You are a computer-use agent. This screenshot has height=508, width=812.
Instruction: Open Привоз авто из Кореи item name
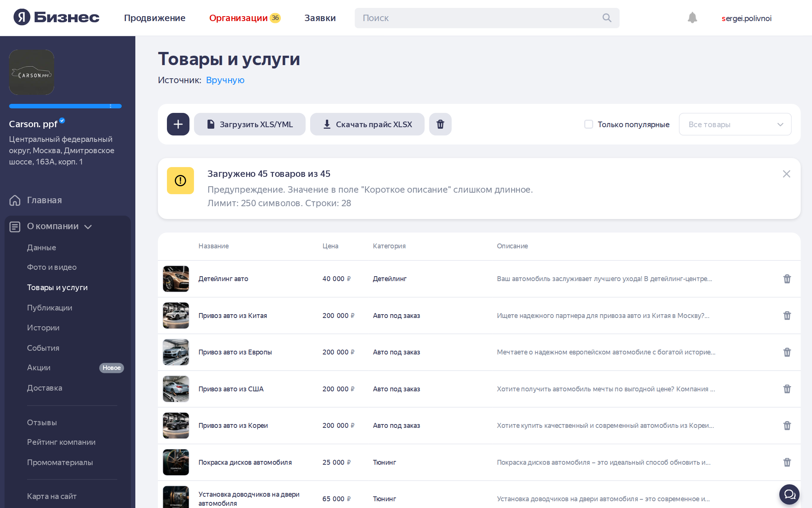point(233,426)
